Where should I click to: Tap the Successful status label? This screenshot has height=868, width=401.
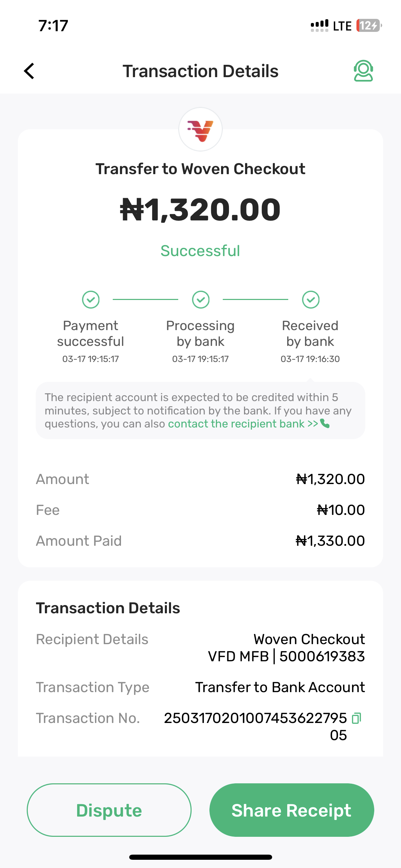tap(200, 251)
